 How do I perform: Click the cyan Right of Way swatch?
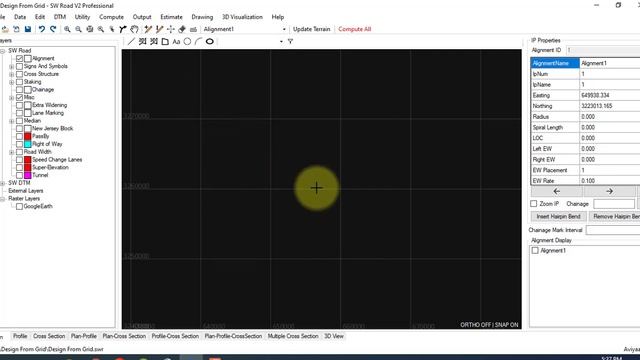click(x=28, y=144)
